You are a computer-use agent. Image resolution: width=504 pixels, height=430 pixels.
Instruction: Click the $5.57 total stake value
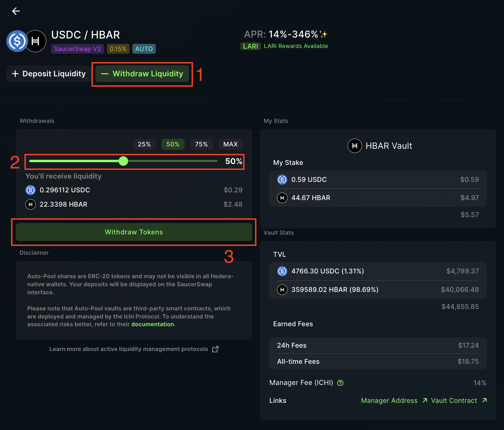pos(470,215)
